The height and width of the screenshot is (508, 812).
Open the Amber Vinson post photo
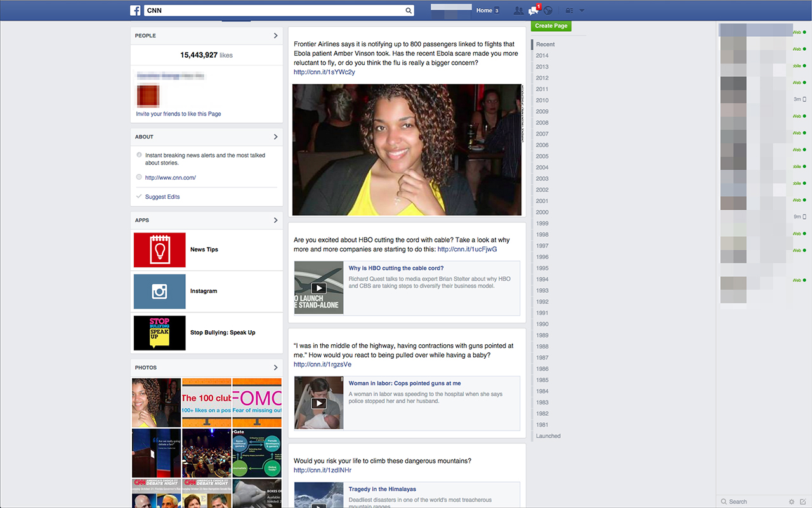[407, 150]
